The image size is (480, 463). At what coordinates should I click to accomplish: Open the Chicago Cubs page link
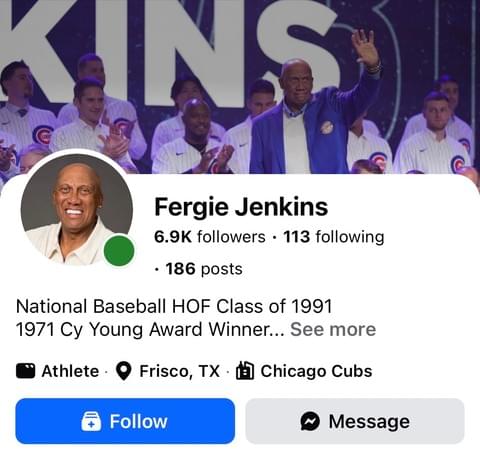click(316, 371)
